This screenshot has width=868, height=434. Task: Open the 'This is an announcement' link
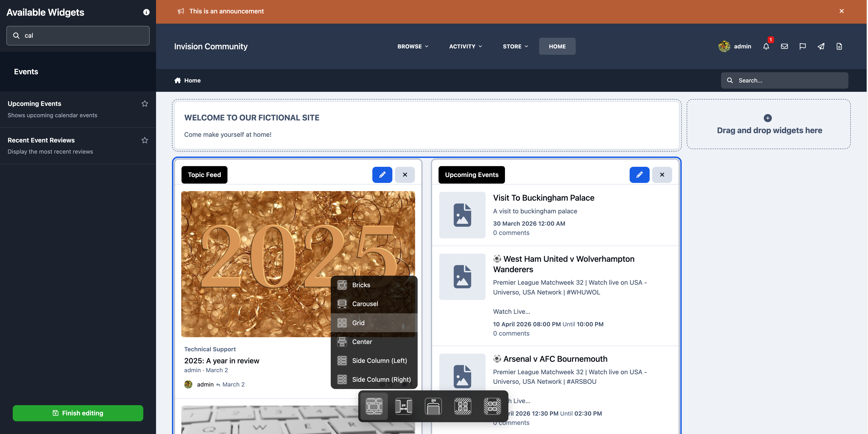click(x=226, y=11)
